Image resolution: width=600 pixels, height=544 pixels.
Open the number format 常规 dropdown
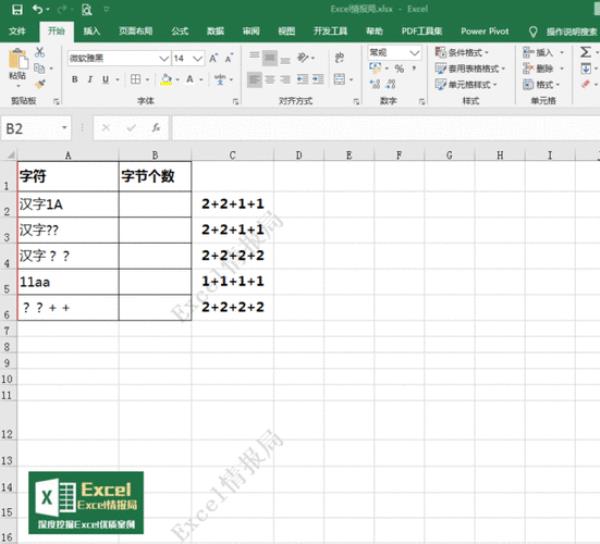click(x=414, y=52)
